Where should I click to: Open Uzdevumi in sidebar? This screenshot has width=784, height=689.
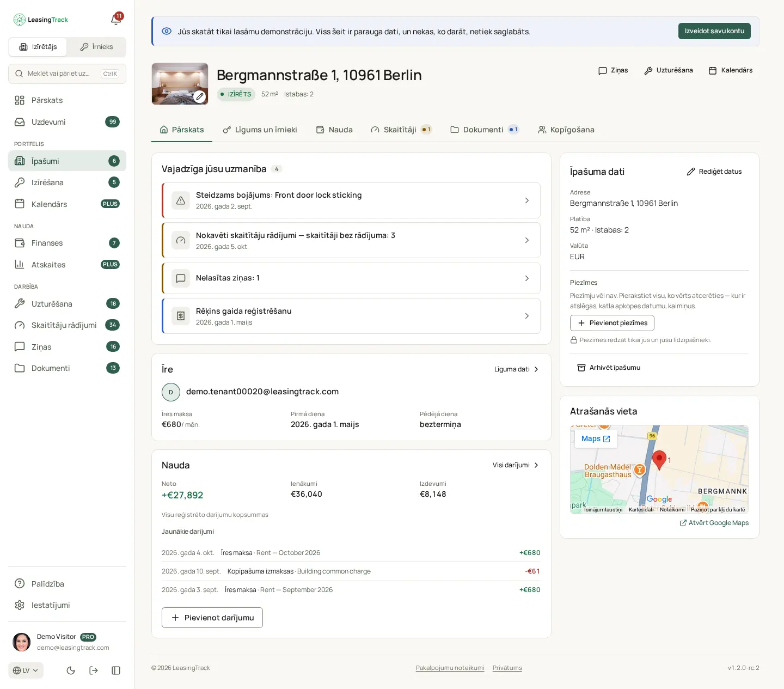tap(67, 122)
